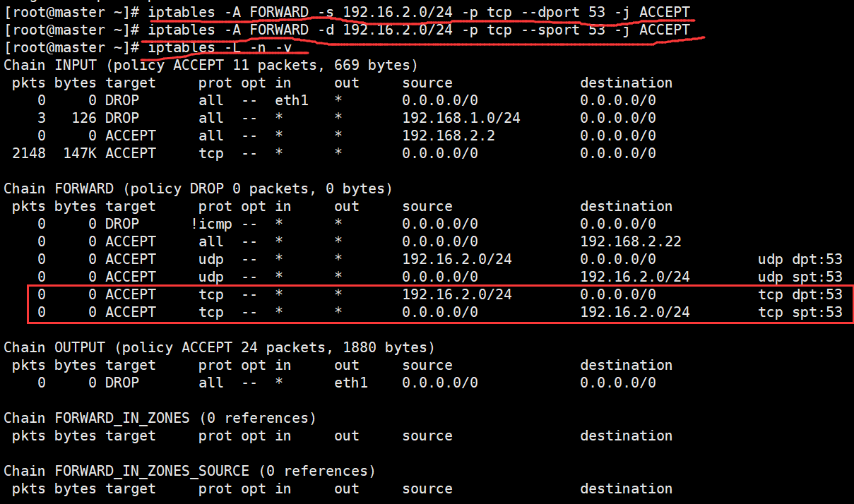Click the ACCEPT target in the 192.168.2.22 row
Screen dimensions: 854x504
(x=131, y=241)
